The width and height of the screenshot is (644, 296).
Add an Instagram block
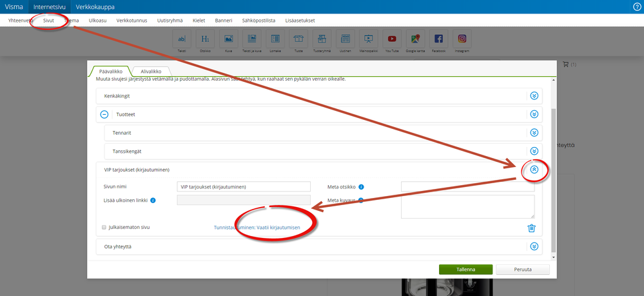tap(462, 39)
